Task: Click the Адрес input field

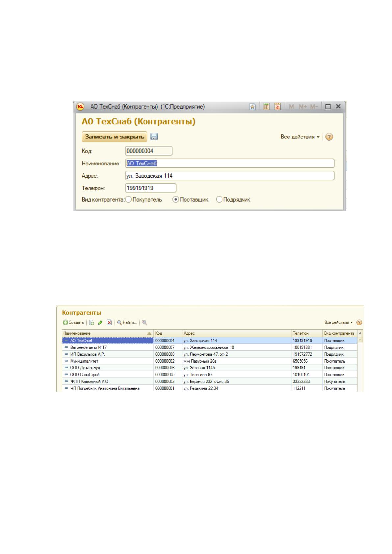Action: click(x=230, y=176)
